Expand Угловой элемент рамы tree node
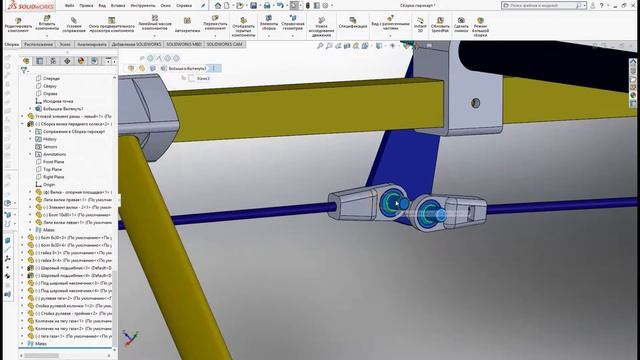The height and width of the screenshot is (360, 640). 22,116
